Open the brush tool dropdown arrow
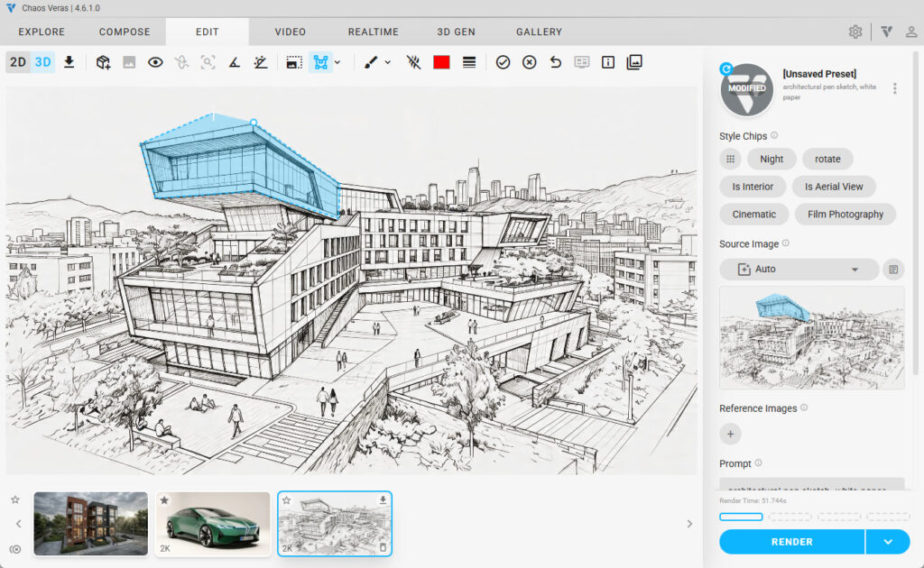The image size is (924, 568). (388, 62)
